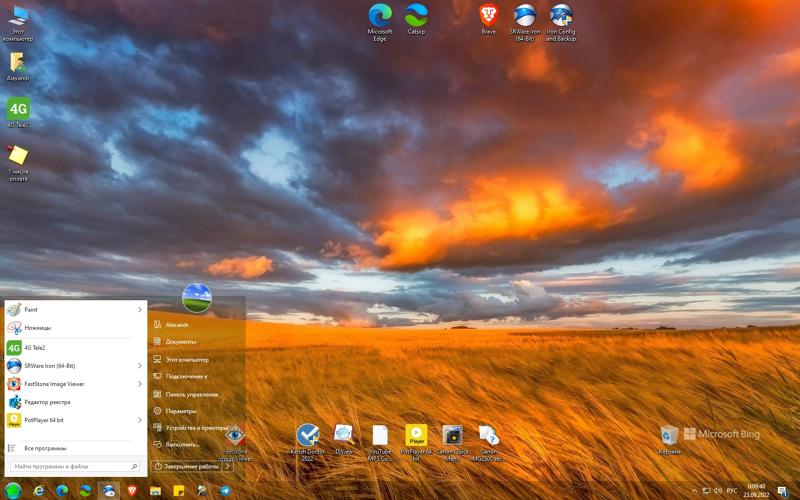The image size is (800, 500).
Task: Launch Редактор реестра from Start menu
Action: point(76,402)
